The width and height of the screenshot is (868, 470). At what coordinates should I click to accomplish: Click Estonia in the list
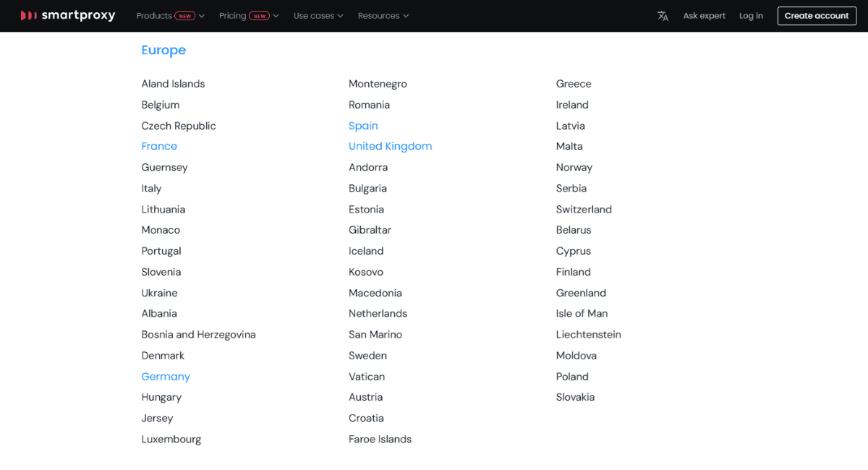(x=366, y=209)
